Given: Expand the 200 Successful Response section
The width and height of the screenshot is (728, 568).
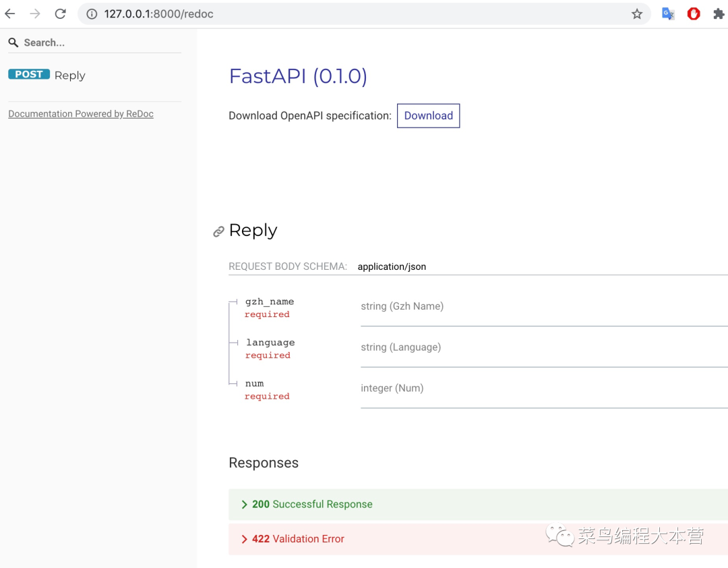Looking at the screenshot, I should [x=478, y=505].
